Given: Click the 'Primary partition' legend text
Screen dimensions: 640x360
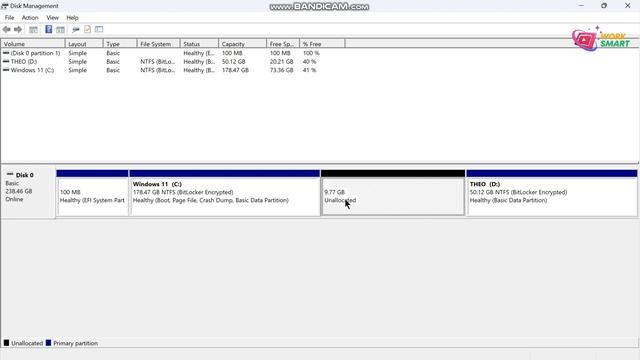Looking at the screenshot, I should pyautogui.click(x=76, y=343).
